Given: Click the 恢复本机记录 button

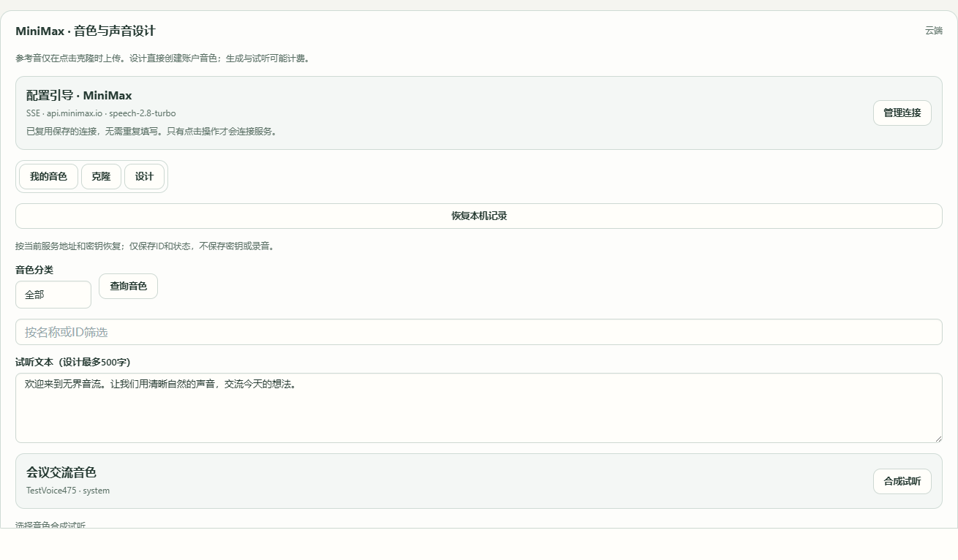Looking at the screenshot, I should (479, 216).
